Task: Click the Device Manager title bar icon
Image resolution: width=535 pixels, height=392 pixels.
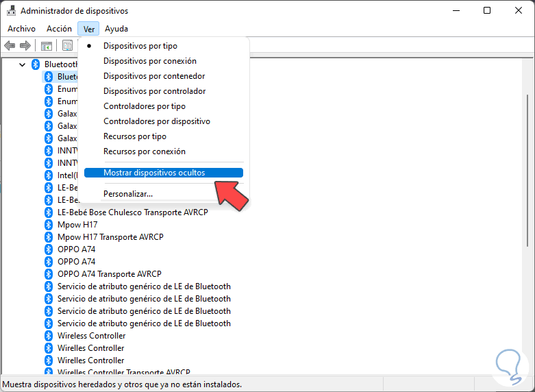Action: [11, 10]
